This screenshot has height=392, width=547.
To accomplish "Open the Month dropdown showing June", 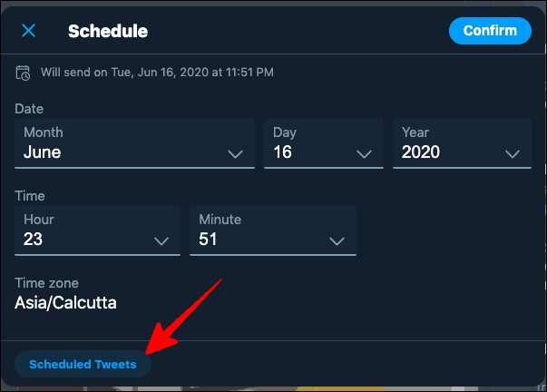I will pyautogui.click(x=134, y=143).
